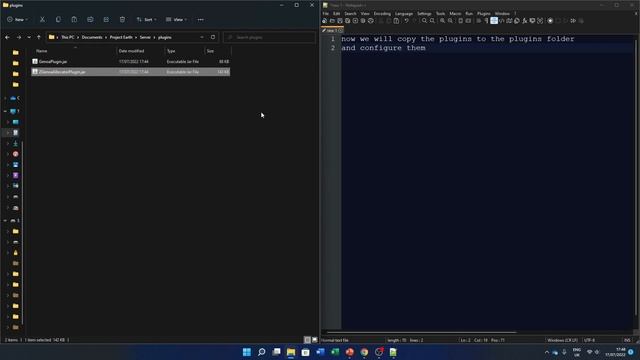640x360 pixels.
Task: Open Document Map from Notepad++ toolbar
Action: (x=509, y=20)
